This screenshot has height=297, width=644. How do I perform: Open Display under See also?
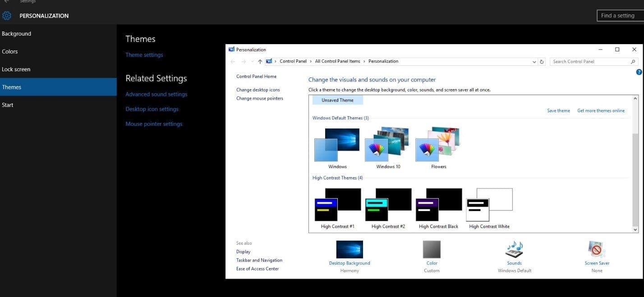(x=243, y=251)
